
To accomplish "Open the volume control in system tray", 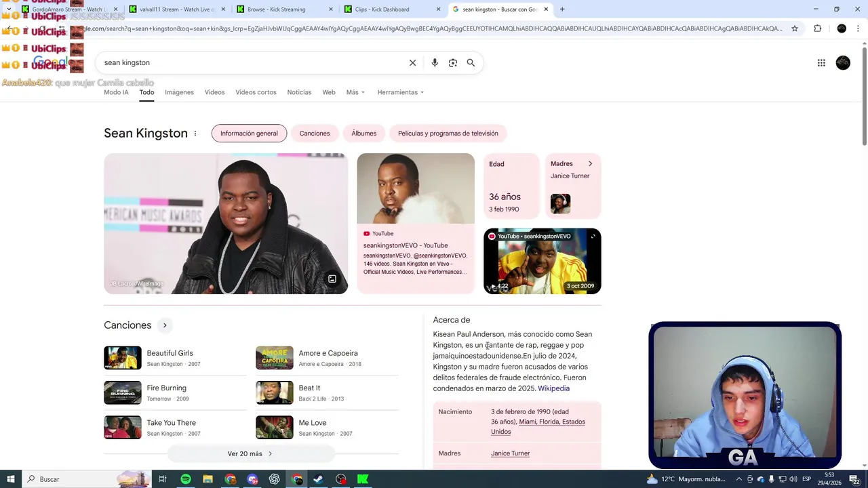I will pos(793,479).
